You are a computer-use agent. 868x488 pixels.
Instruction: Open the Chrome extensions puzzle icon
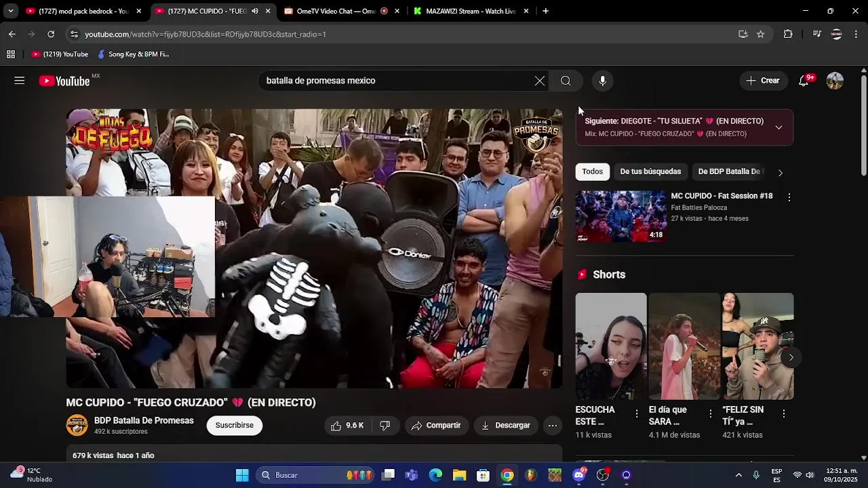[787, 34]
